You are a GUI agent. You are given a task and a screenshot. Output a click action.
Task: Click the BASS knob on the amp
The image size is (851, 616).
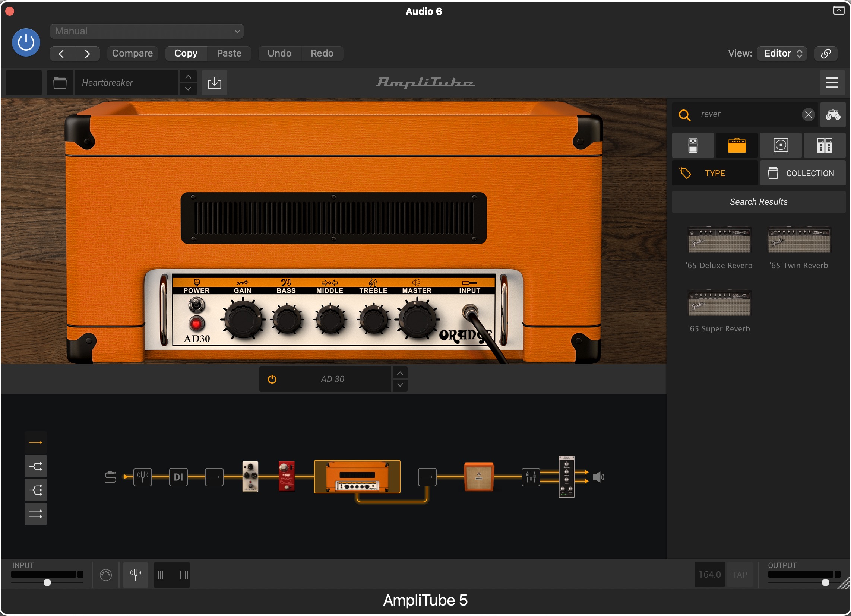coord(287,320)
